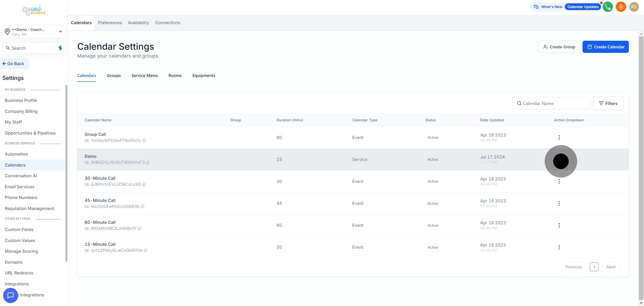Click the green phone dialer icon
644x306 pixels.
click(x=608, y=7)
